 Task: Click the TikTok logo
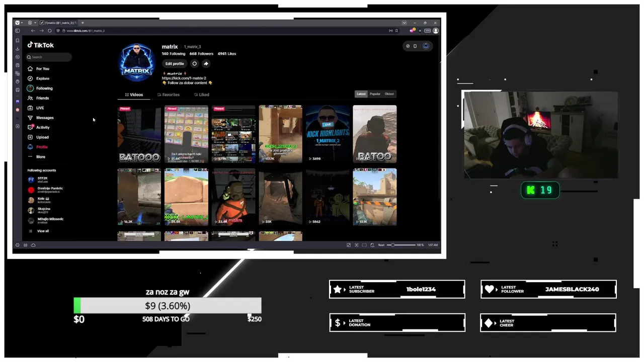(x=40, y=45)
